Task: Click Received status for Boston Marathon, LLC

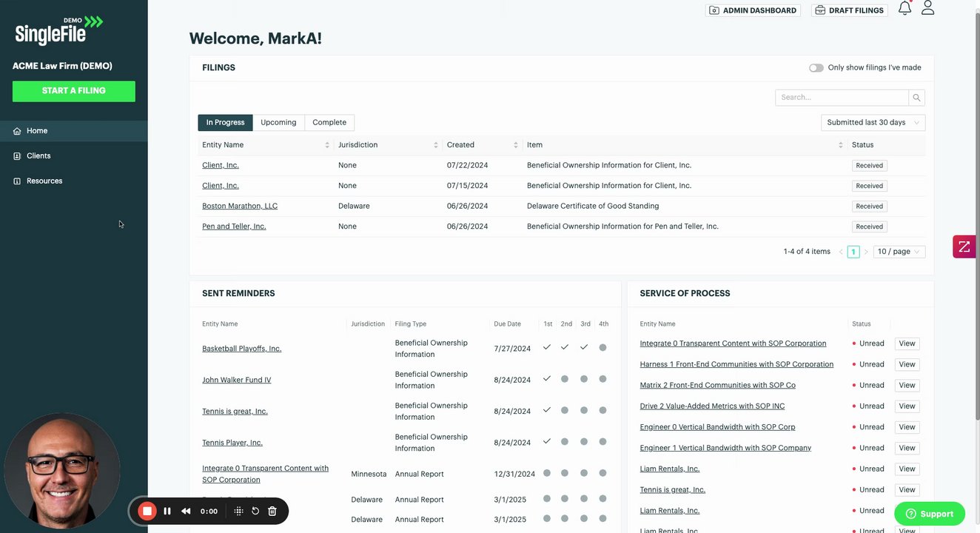Action: (869, 207)
